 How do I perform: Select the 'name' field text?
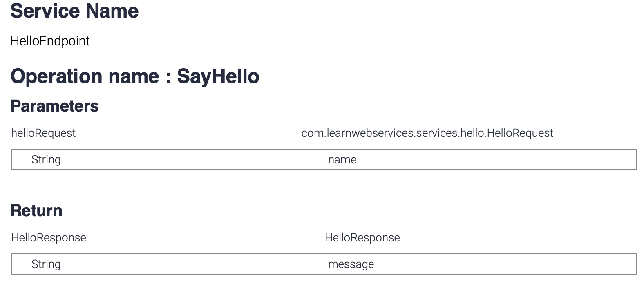click(x=342, y=159)
